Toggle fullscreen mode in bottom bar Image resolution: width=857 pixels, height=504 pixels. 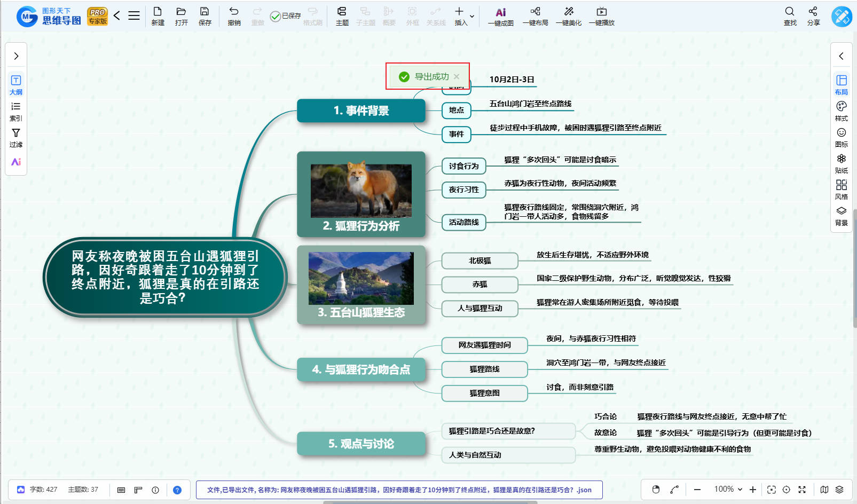point(802,490)
